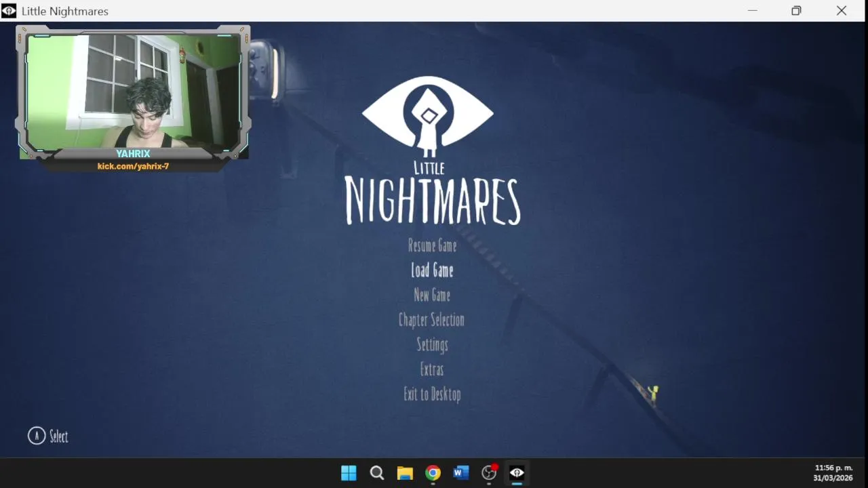This screenshot has width=868, height=488.
Task: Click Exit to Desktop
Action: pyautogui.click(x=432, y=394)
